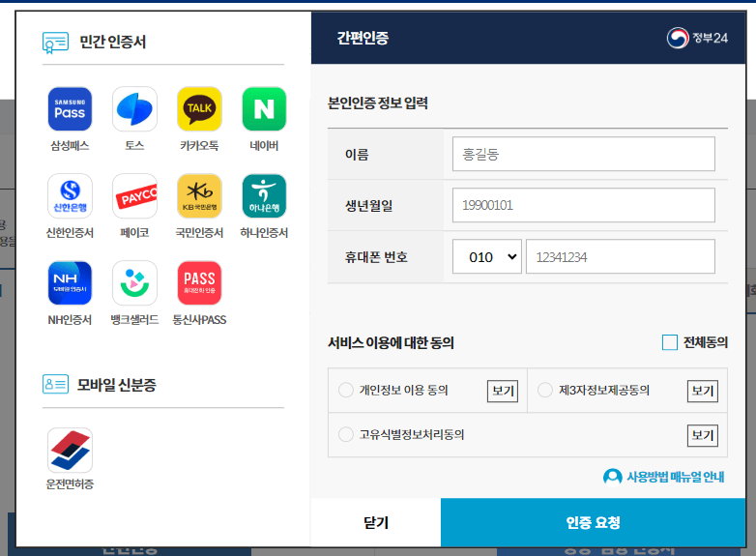Click the 닫기 button
Viewport: 756px width, 556px height.
pos(376,522)
